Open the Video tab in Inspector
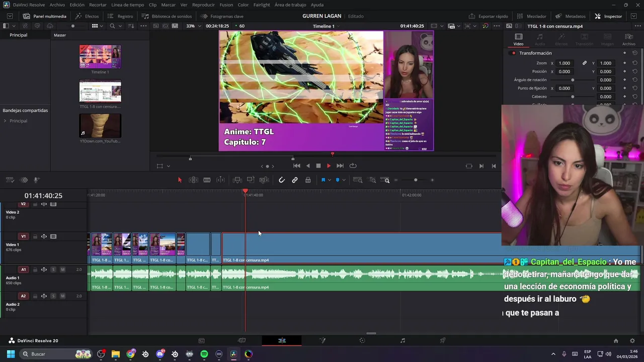Screen dimensions: 644x362 click(518, 40)
